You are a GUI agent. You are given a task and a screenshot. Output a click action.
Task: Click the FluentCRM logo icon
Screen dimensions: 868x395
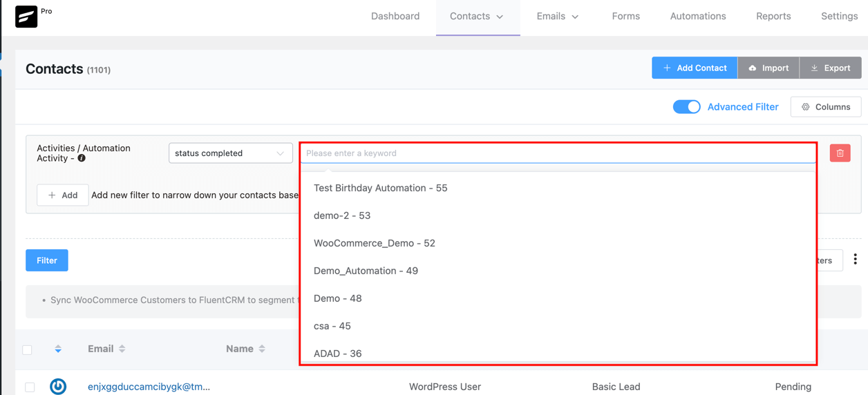click(26, 17)
